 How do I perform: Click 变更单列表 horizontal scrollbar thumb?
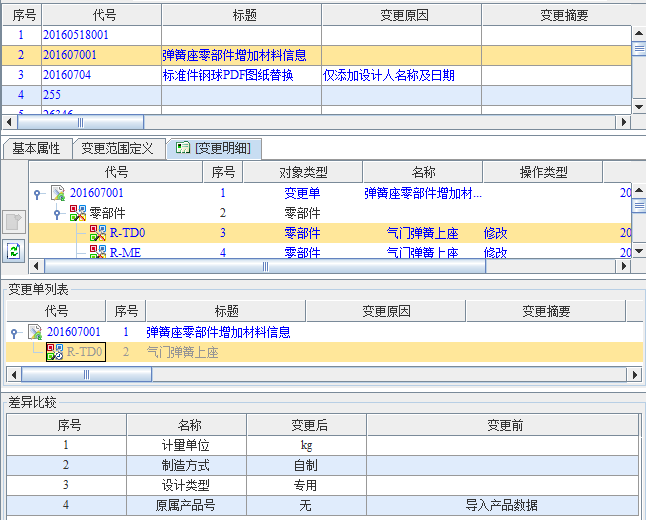pos(87,375)
